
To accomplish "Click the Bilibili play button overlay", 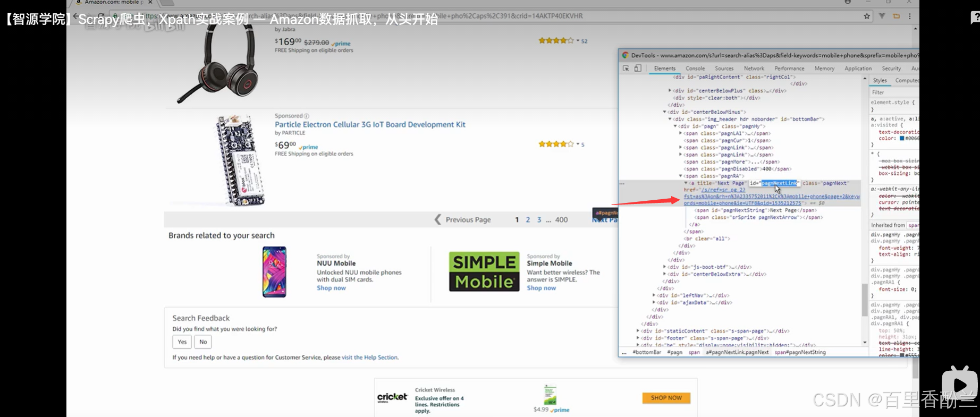I will (x=960, y=384).
